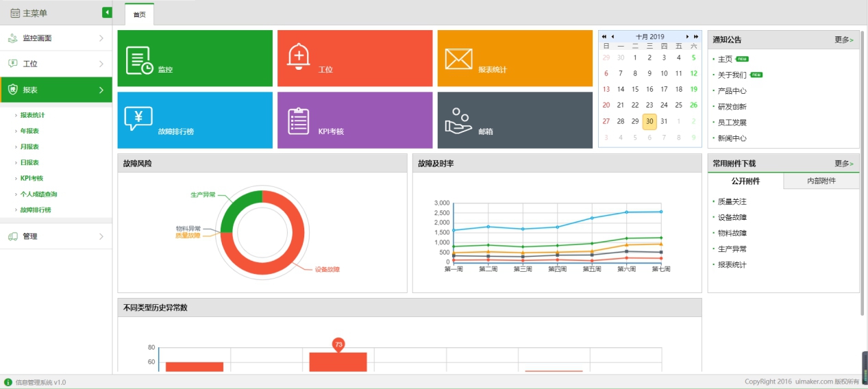Click the 管理 sidebar icon
The height and width of the screenshot is (389, 868).
coord(12,236)
